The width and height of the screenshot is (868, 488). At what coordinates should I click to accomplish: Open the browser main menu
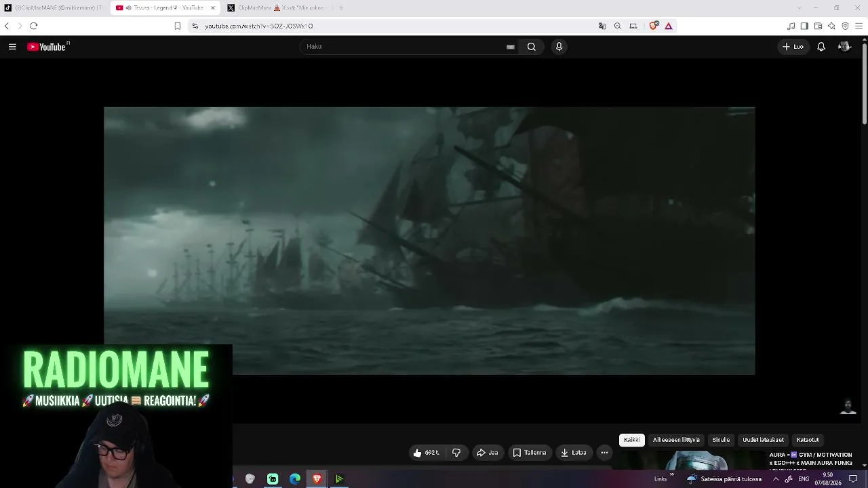pyautogui.click(x=859, y=26)
